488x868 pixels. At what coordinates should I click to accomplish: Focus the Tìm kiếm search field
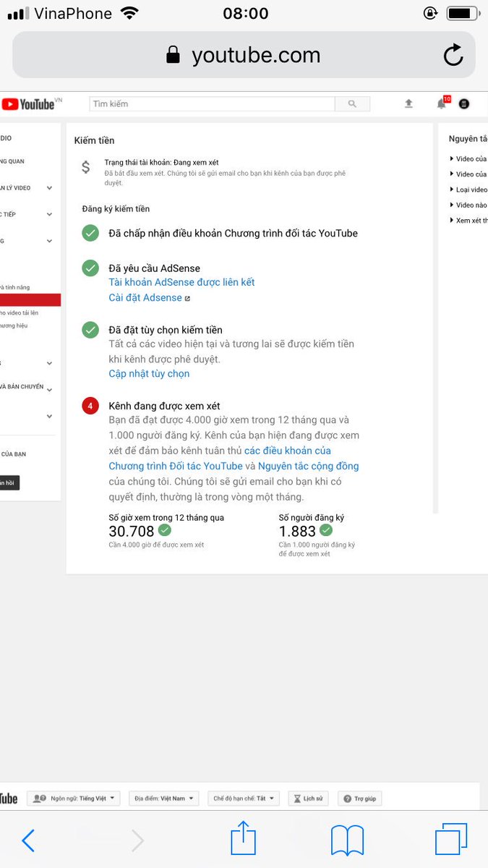coord(212,103)
